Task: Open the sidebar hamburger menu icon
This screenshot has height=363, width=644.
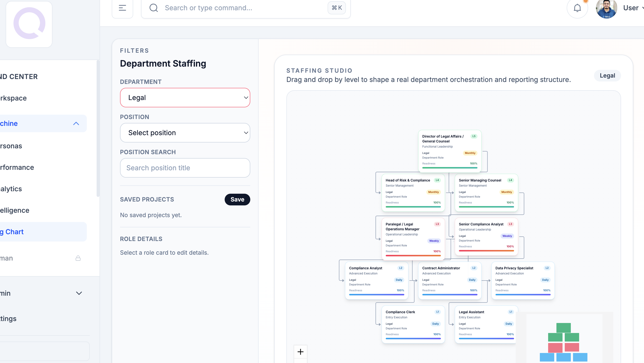Action: [x=122, y=8]
